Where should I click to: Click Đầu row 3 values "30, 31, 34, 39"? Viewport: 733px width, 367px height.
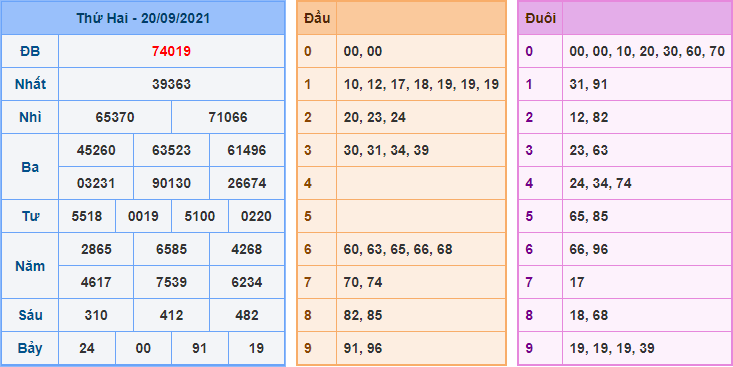click(386, 150)
